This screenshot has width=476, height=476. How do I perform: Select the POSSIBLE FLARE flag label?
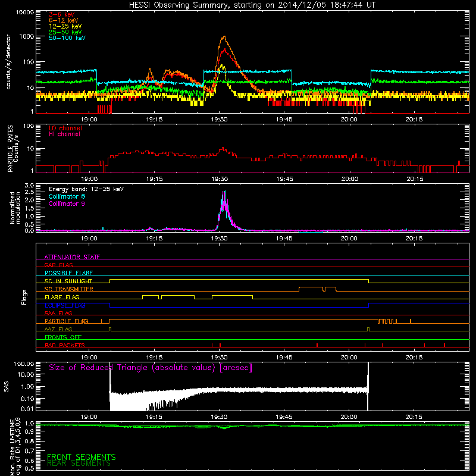pos(68,273)
